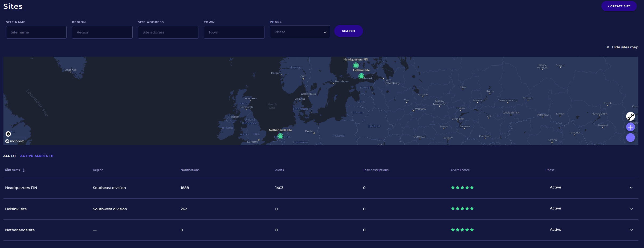Screen dimensions: 644x248
Task: Select the Netherlands site map marker
Action: pos(280,136)
